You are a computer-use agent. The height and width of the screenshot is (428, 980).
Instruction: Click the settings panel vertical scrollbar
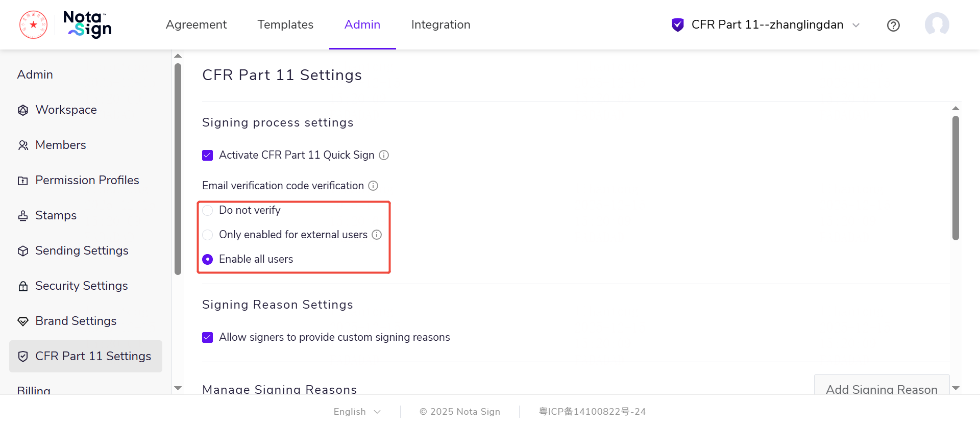tap(955, 178)
